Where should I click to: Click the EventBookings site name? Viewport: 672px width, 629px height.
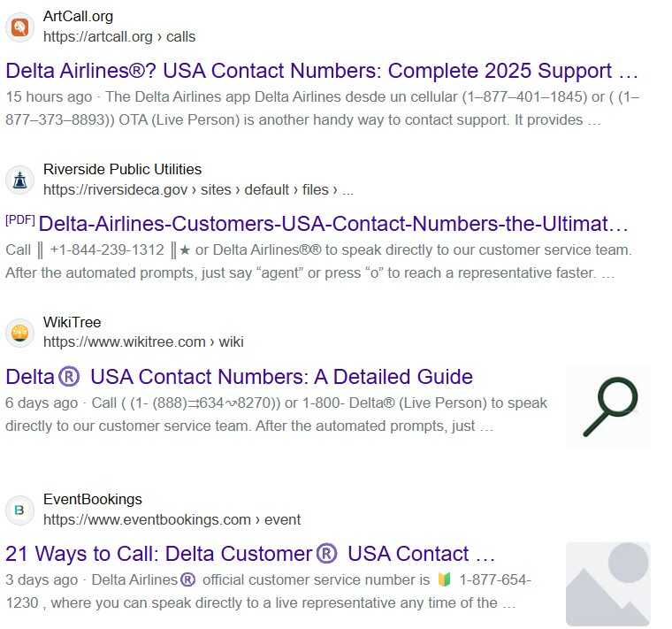[93, 500]
